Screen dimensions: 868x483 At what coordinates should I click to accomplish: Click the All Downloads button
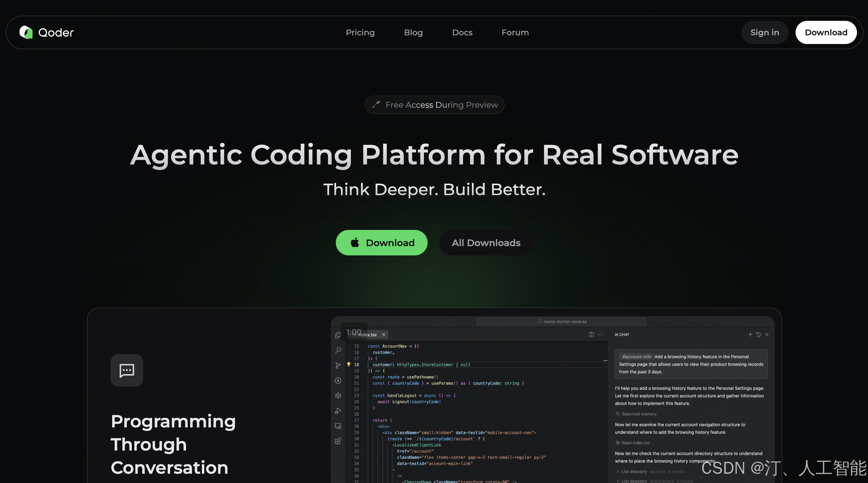[x=486, y=242]
